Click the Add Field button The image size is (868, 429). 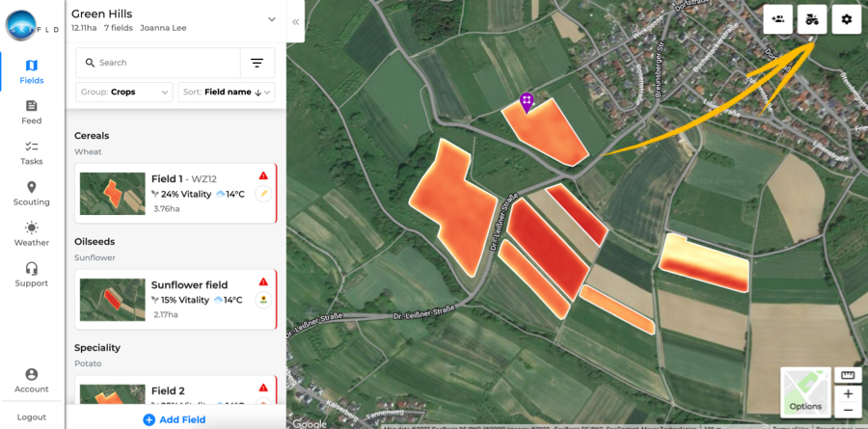point(175,419)
